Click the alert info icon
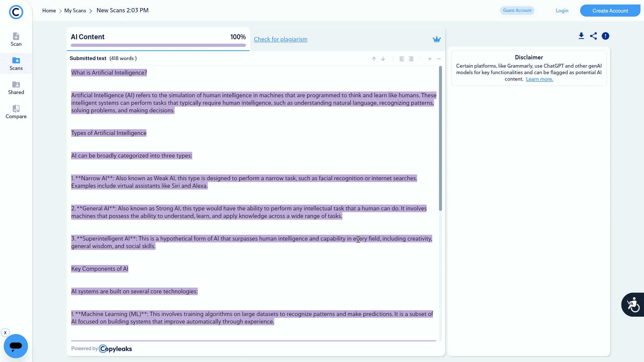The image size is (644, 362). tap(606, 36)
